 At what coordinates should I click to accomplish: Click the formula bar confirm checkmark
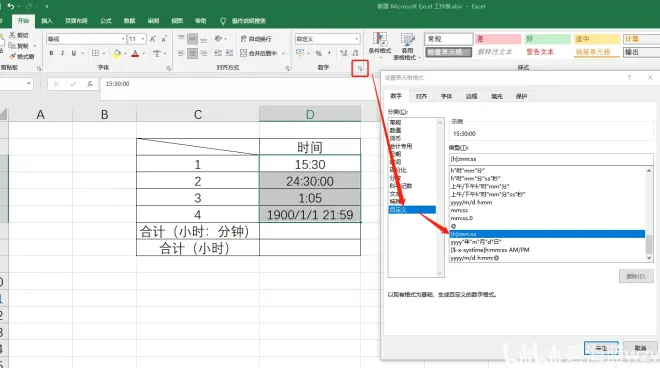coord(73,84)
